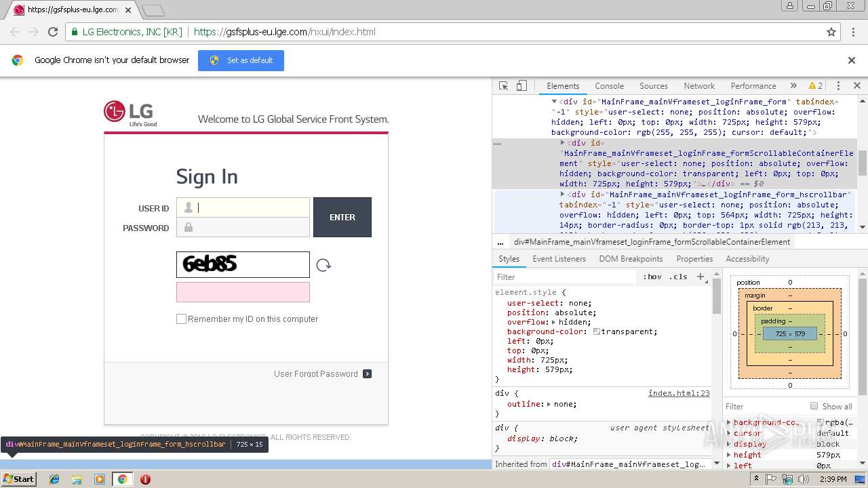This screenshot has height=488, width=868.
Task: Toggle :hov element state panel
Action: pos(652,277)
